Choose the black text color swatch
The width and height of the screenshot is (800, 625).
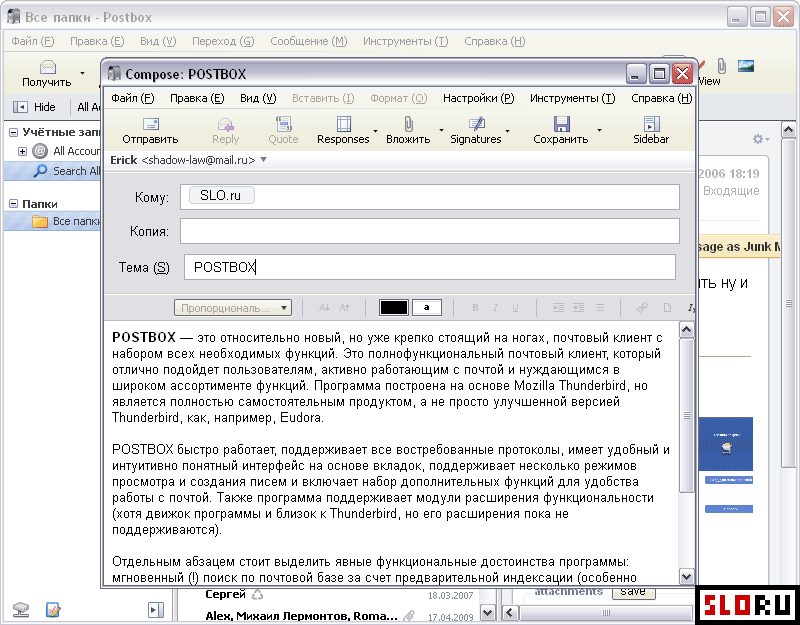click(394, 308)
